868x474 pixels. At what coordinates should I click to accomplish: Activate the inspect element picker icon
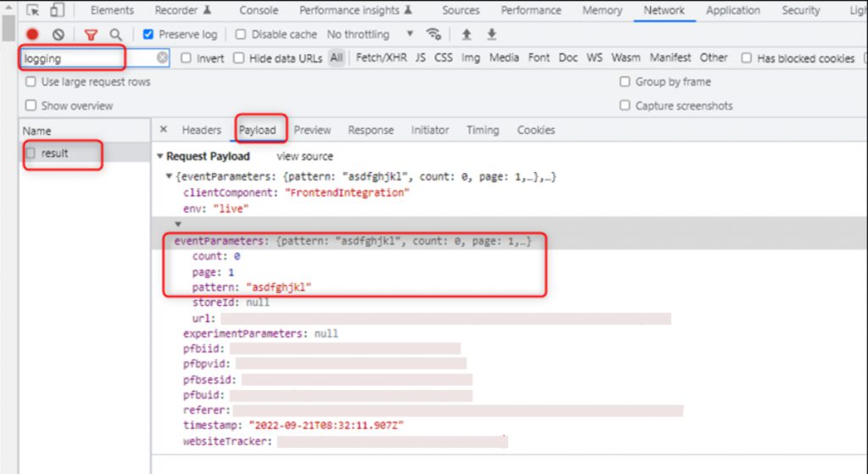pos(33,10)
